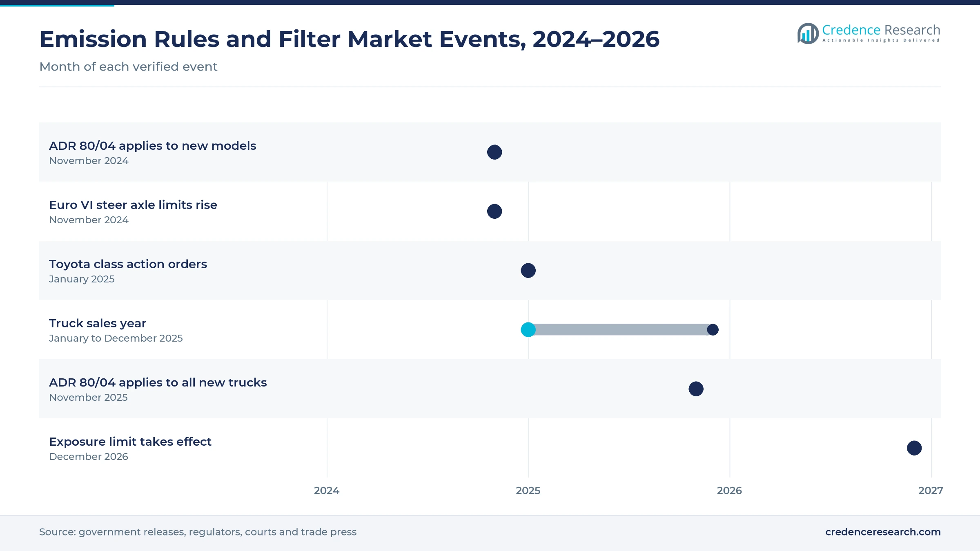Click the dark end dot of Truck sales year
The width and height of the screenshot is (980, 551).
tap(713, 330)
